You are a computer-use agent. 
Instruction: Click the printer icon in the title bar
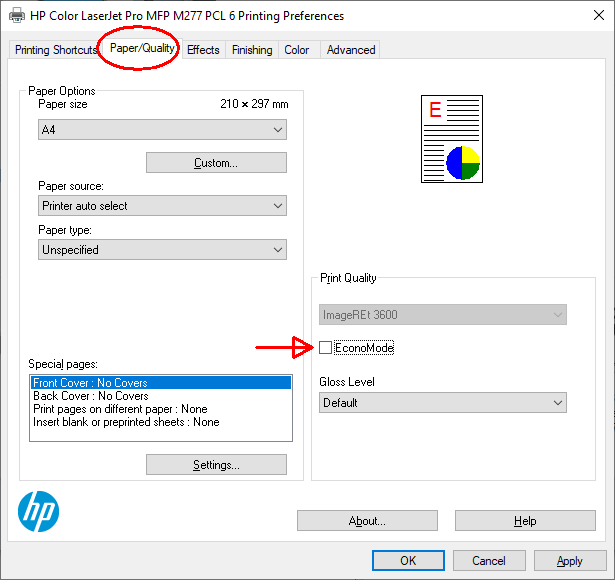coord(16,16)
